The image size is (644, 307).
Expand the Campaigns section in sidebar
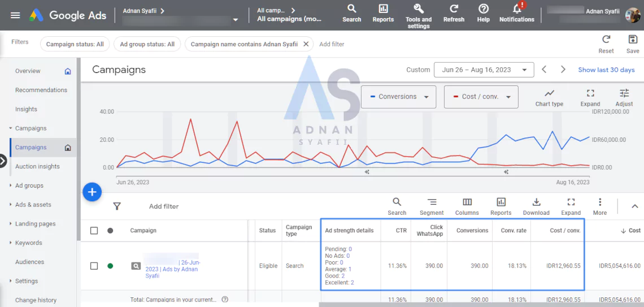pyautogui.click(x=11, y=128)
